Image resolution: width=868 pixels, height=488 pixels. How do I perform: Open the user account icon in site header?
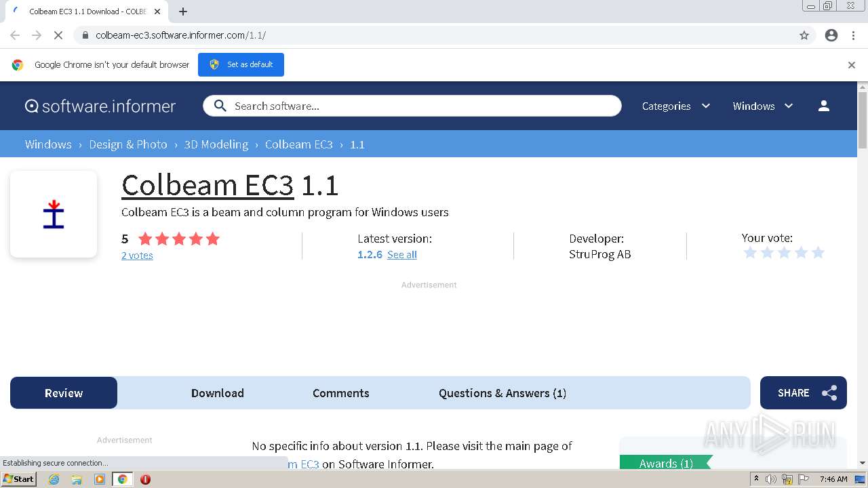pos(824,106)
